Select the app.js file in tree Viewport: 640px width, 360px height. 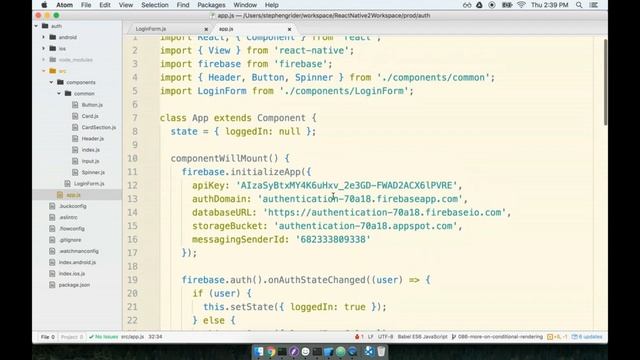coord(73,195)
